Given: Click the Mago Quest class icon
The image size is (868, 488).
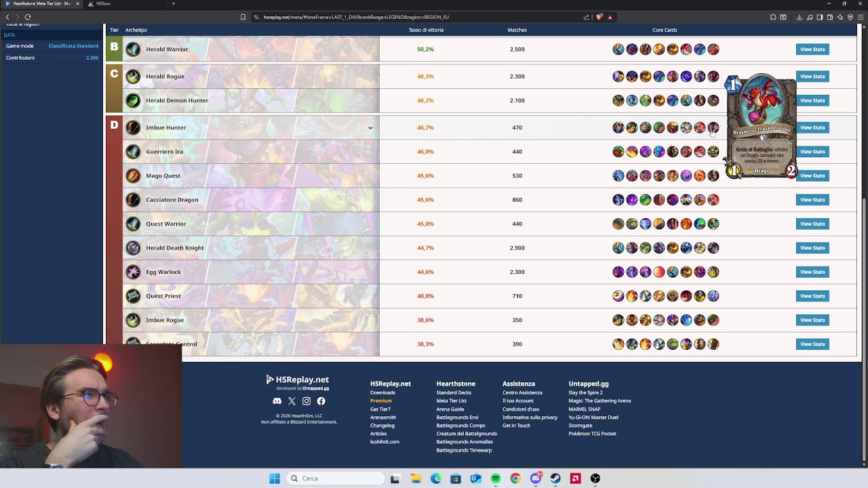Looking at the screenshot, I should point(133,176).
